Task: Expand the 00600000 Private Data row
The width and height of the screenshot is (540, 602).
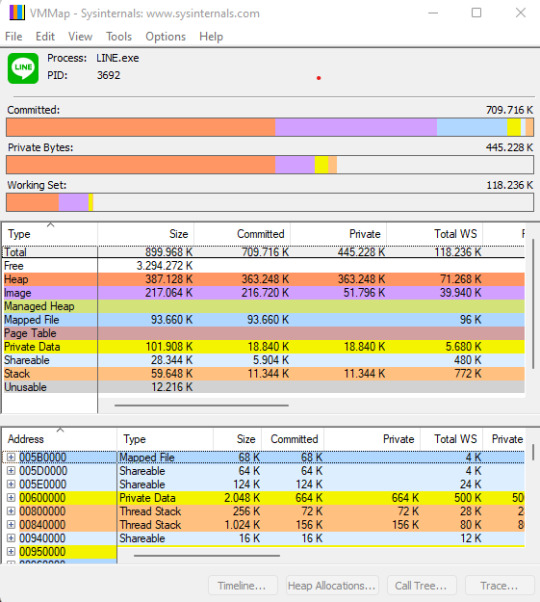Action: point(11,498)
